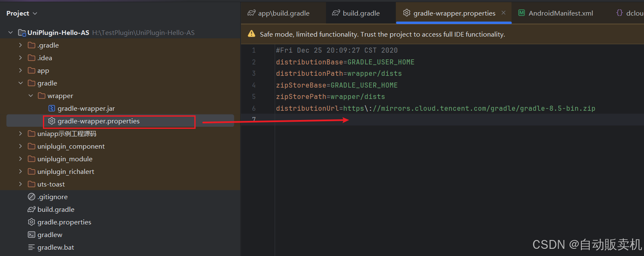This screenshot has height=256, width=644.
Task: Click the Gradle icon on app\build.gradle tab
Action: [x=251, y=13]
